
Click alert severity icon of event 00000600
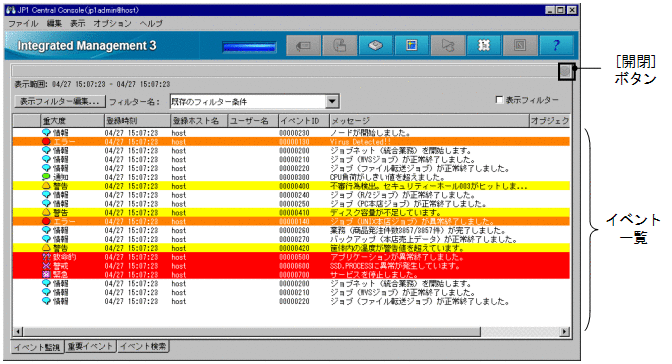pos(46,266)
